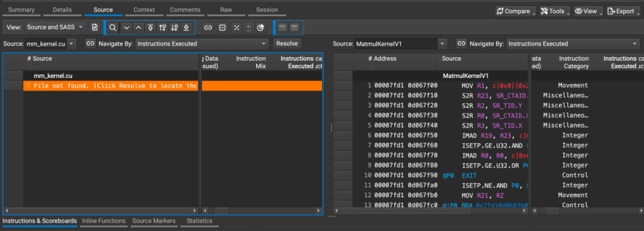The image size is (644, 231).
Task: Open the Statistics bottom tab
Action: tap(199, 221)
